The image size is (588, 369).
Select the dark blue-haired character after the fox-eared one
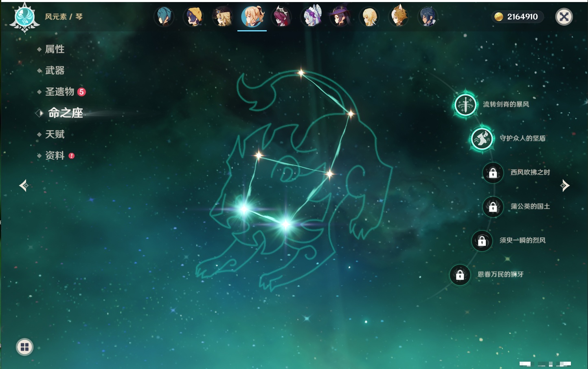[x=428, y=17]
